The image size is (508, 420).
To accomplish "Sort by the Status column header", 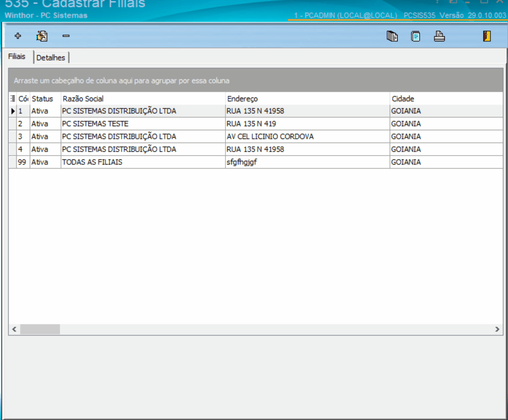I will point(45,99).
